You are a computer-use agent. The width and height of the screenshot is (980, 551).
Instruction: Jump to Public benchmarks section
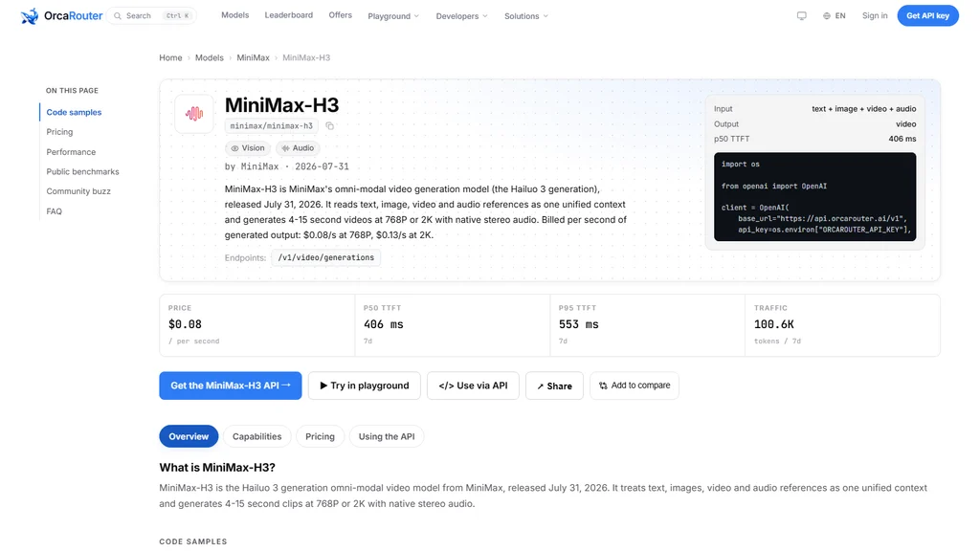[82, 172]
